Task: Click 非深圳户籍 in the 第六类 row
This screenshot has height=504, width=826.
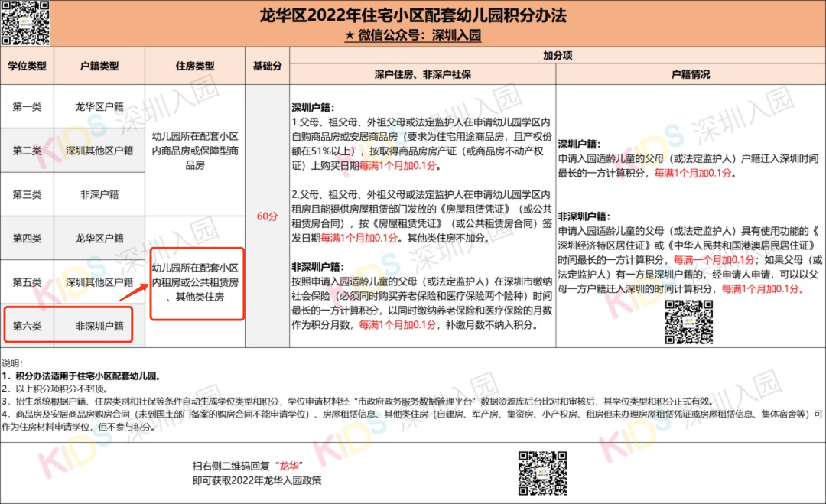Action: (x=99, y=326)
